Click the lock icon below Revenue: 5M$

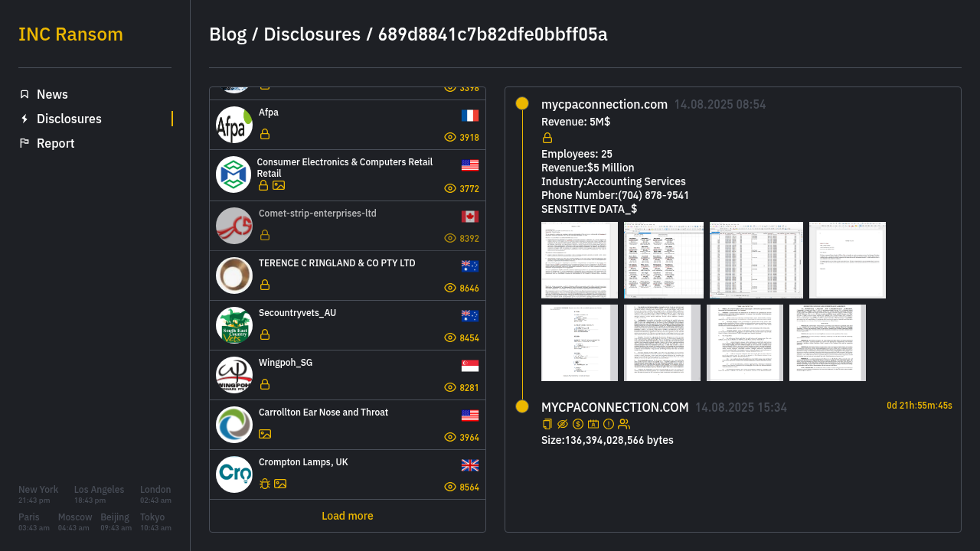pos(547,138)
